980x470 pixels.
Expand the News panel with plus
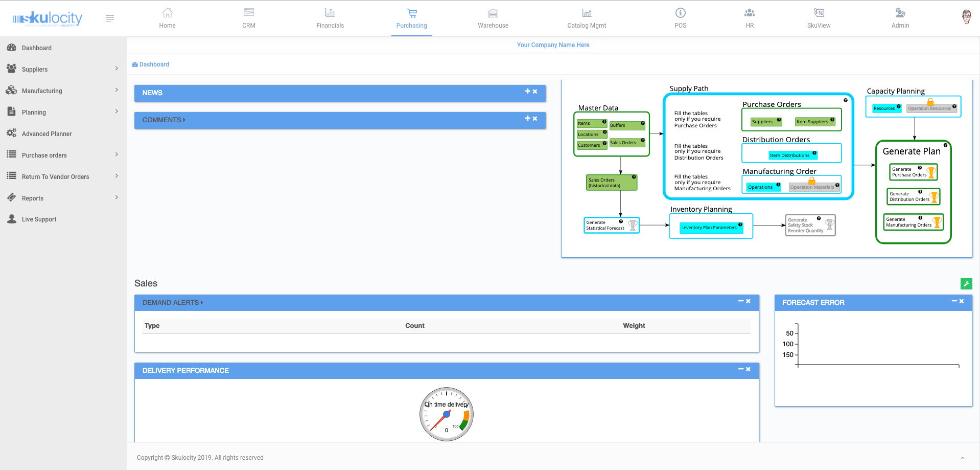tap(528, 91)
